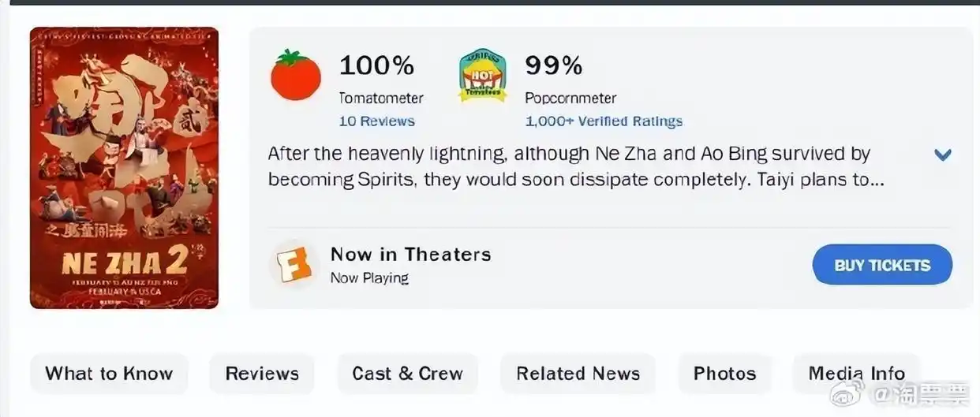Go to the Cast & Crew tab
The width and height of the screenshot is (980, 417).
pos(407,374)
